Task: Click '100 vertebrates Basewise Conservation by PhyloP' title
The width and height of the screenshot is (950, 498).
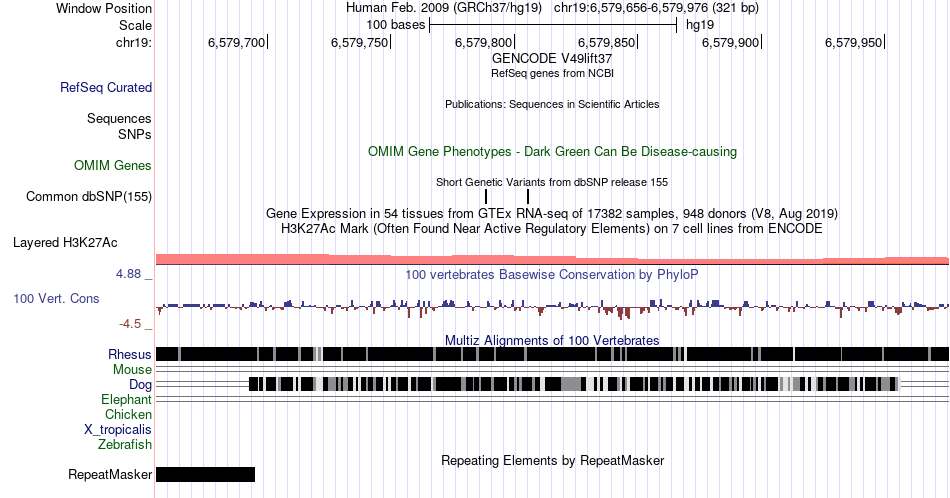Action: [x=552, y=274]
